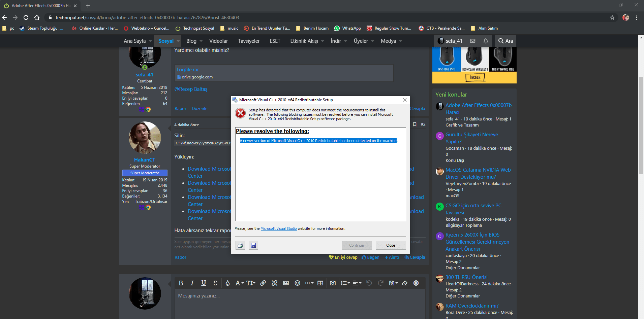The height and width of the screenshot is (319, 644).
Task: Remove link using the unlink icon
Action: point(274,283)
